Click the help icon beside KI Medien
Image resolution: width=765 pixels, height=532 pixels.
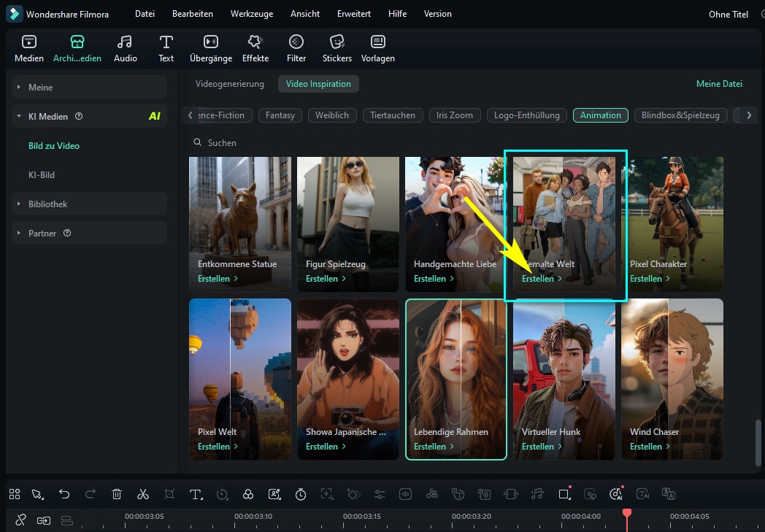(x=79, y=116)
